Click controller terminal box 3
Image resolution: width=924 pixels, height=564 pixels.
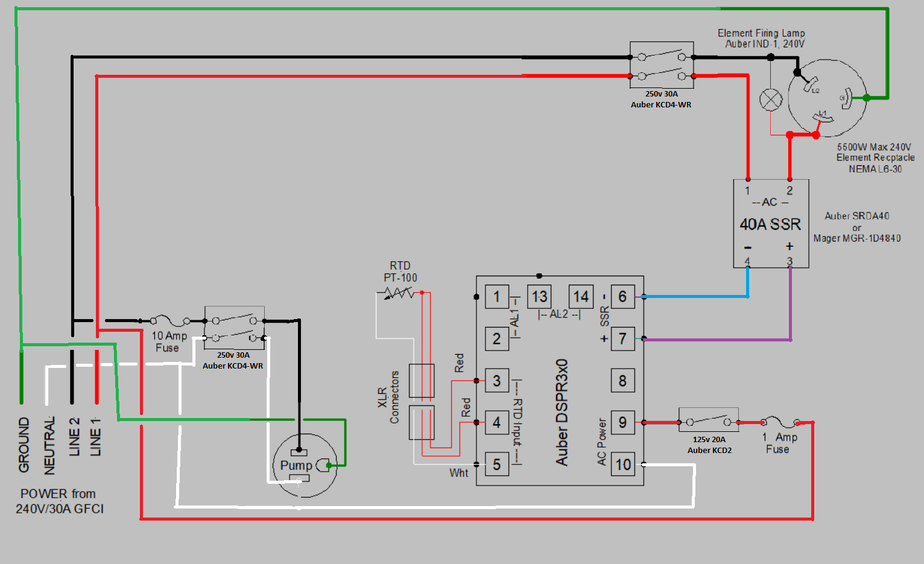(x=497, y=381)
